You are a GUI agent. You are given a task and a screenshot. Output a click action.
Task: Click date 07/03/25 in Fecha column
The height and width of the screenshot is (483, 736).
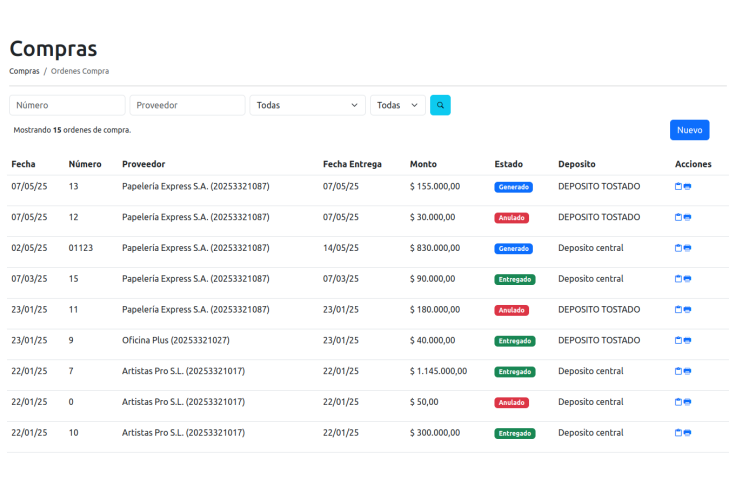coord(29,279)
